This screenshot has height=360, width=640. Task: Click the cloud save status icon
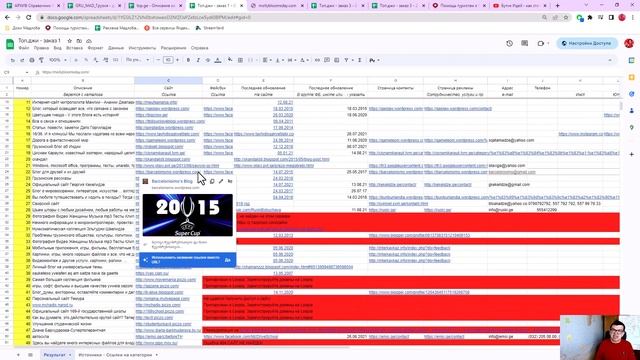coord(89,41)
